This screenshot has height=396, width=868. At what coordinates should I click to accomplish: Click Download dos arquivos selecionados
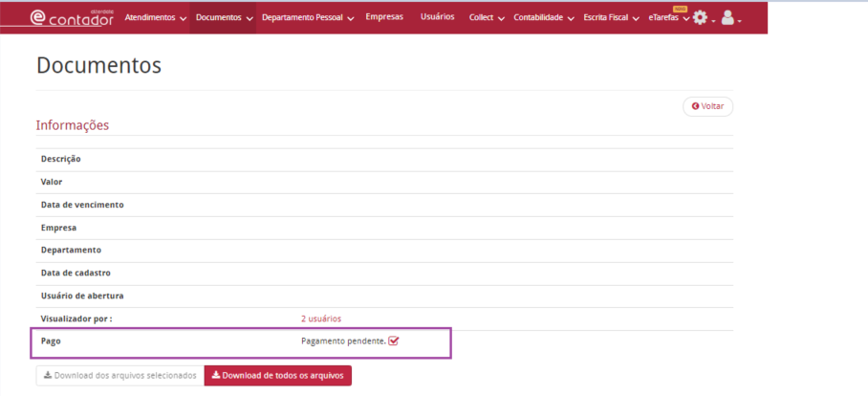coord(120,376)
